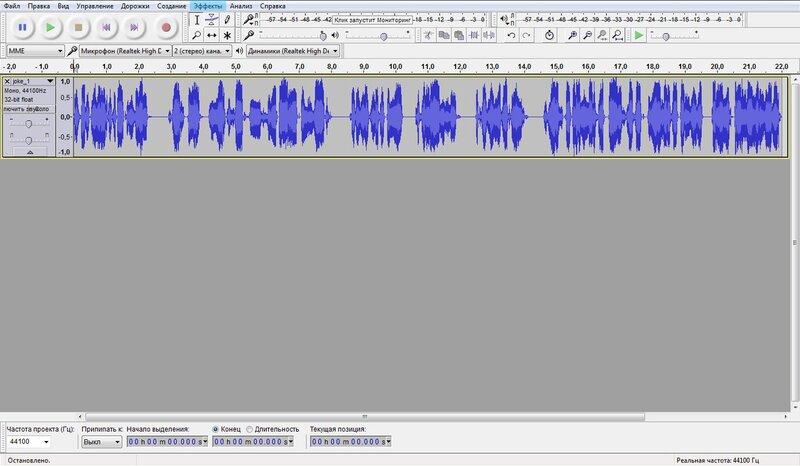
Task: Select the Длительность radio button
Action: [249, 429]
